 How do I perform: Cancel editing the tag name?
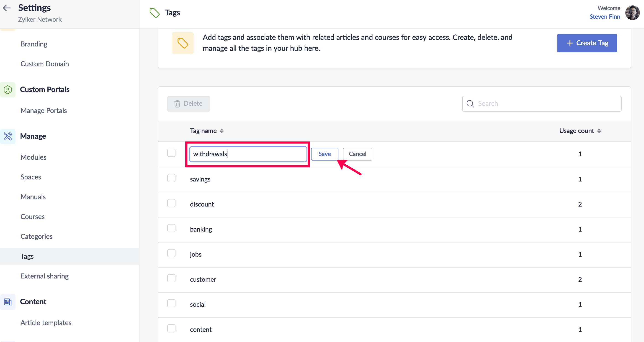click(x=357, y=154)
